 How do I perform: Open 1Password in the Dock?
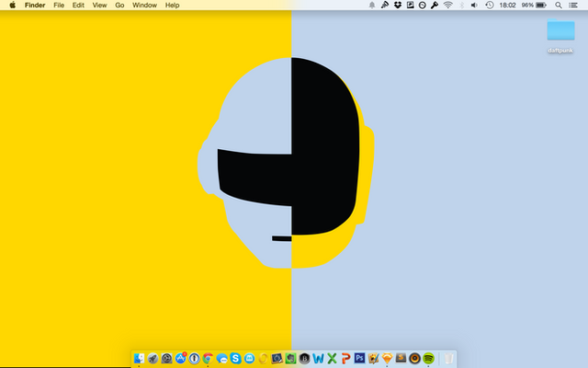(x=194, y=358)
